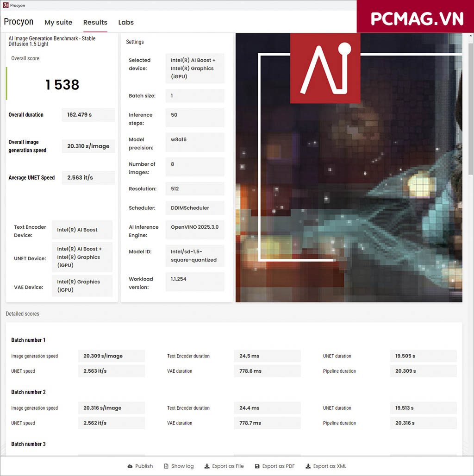
Task: Click the Show log document icon
Action: pyautogui.click(x=166, y=466)
